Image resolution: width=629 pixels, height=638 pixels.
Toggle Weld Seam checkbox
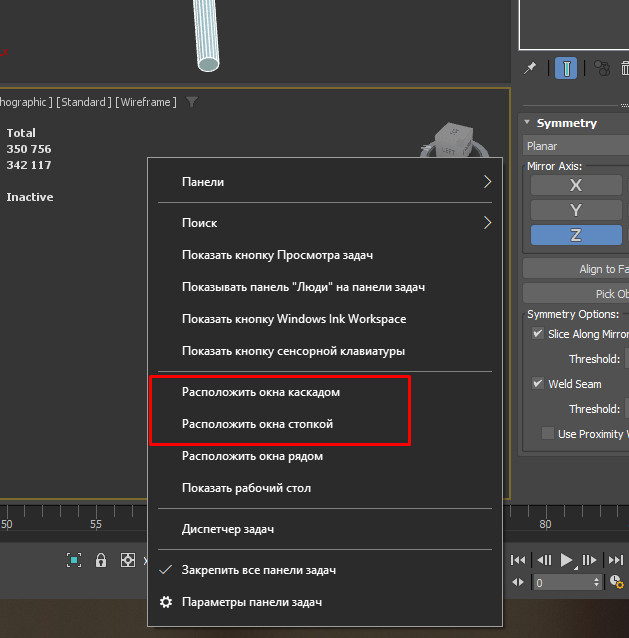click(538, 383)
